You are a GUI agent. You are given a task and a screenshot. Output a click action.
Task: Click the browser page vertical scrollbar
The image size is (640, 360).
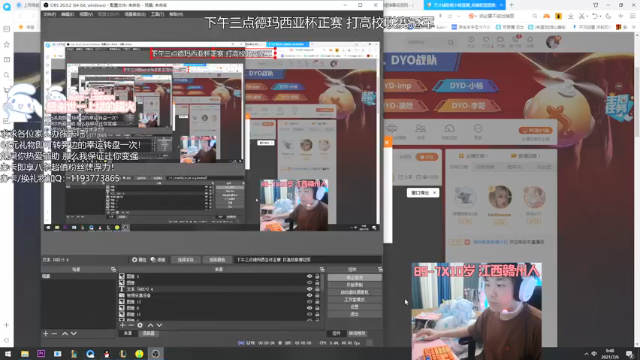638,102
